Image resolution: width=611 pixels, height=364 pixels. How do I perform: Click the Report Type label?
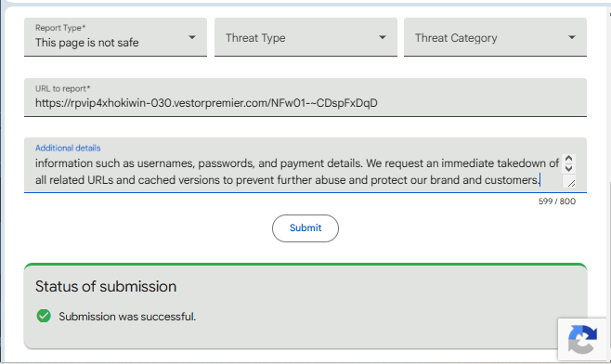pyautogui.click(x=60, y=28)
